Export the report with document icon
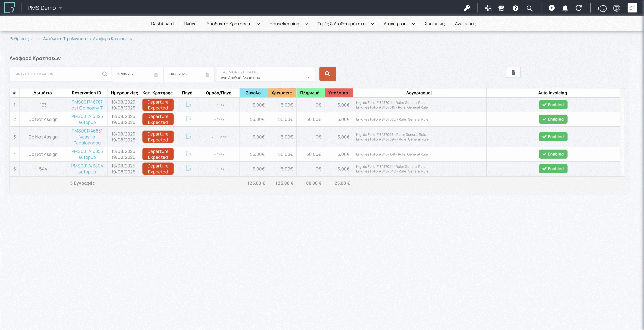The width and height of the screenshot is (644, 330). [x=513, y=72]
